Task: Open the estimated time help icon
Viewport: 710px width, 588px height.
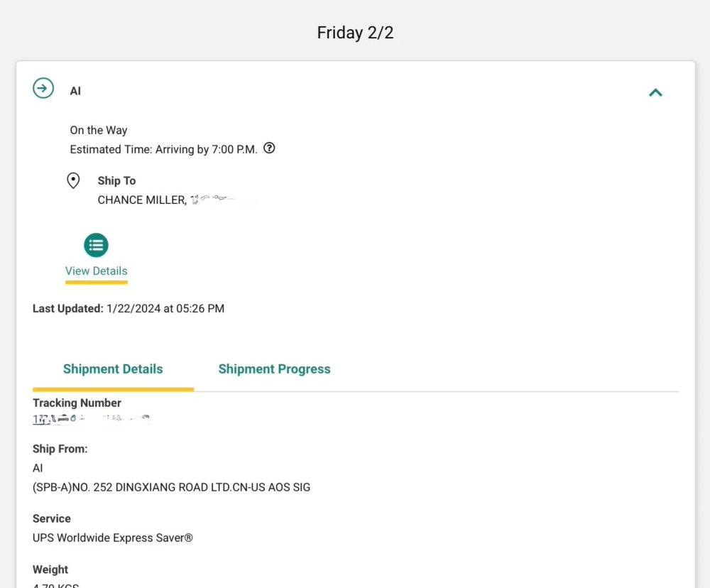Action: click(269, 148)
